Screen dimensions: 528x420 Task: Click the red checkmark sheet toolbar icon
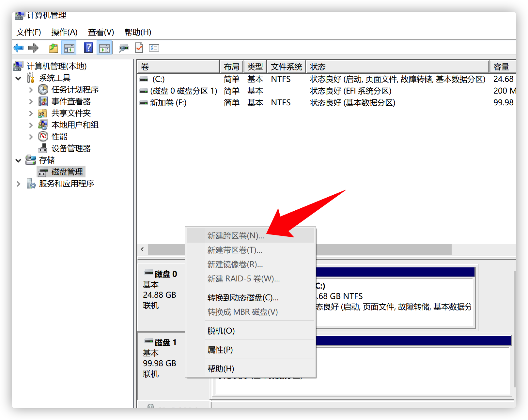point(139,48)
